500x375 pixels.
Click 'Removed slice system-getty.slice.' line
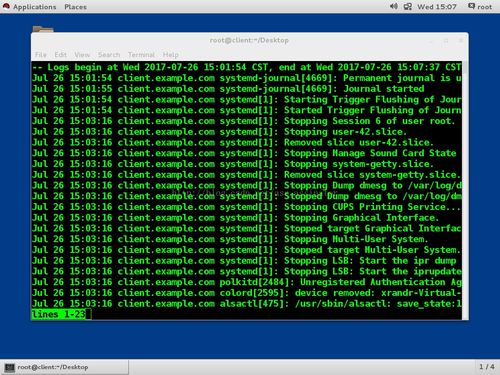pos(246,174)
